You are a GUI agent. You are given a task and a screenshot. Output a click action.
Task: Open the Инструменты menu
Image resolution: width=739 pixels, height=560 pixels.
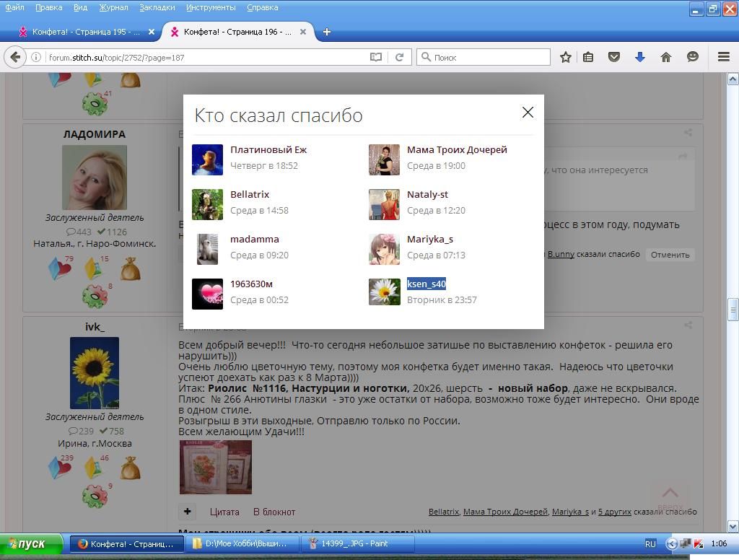(211, 7)
